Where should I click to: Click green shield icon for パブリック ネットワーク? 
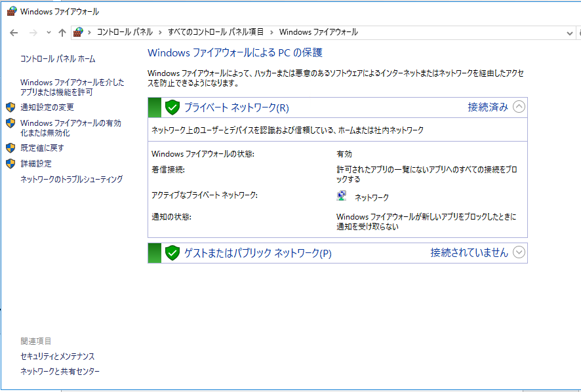click(x=172, y=253)
